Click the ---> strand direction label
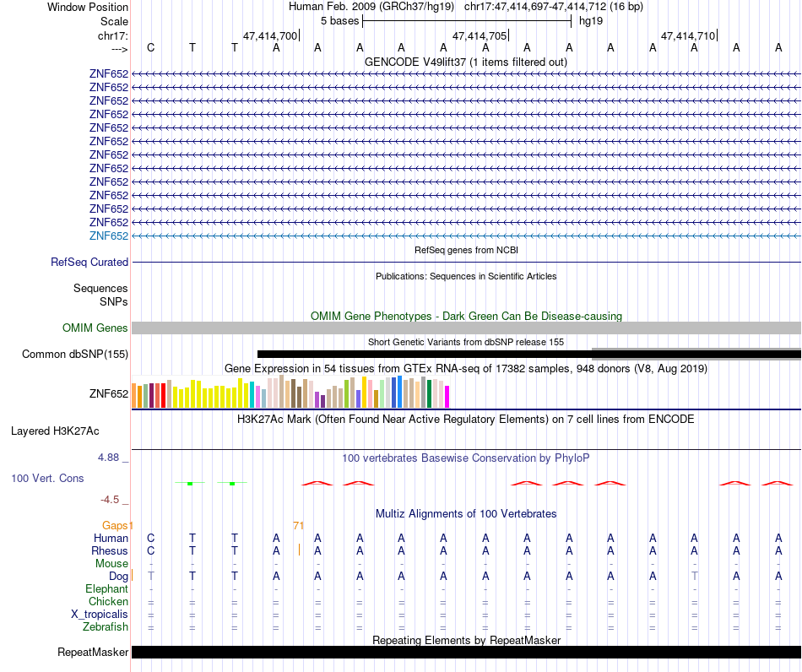The width and height of the screenshot is (802, 672). (x=120, y=49)
